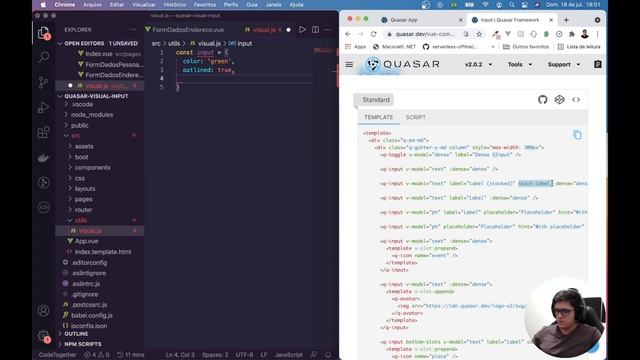
Task: Bookmark the page with the star icon
Action: coord(479,34)
